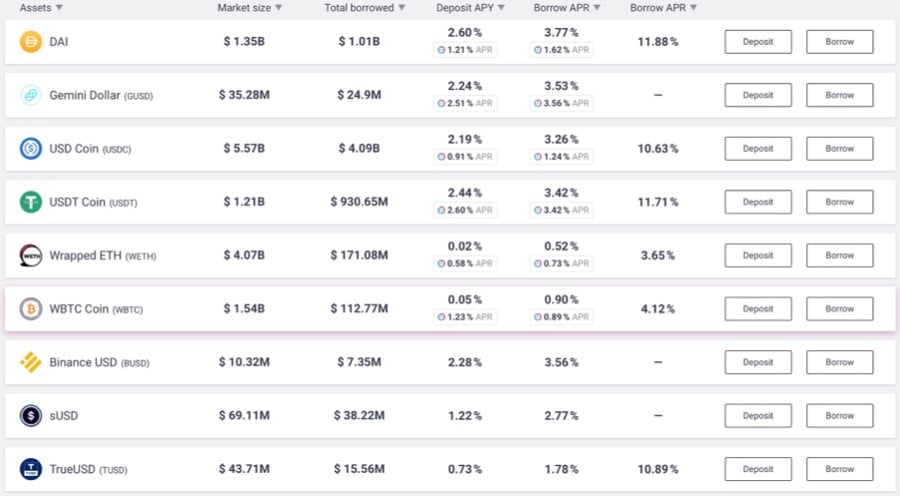Click DAI deposit 1.21% APR reward badge
The height and width of the screenshot is (496, 900).
click(x=465, y=49)
